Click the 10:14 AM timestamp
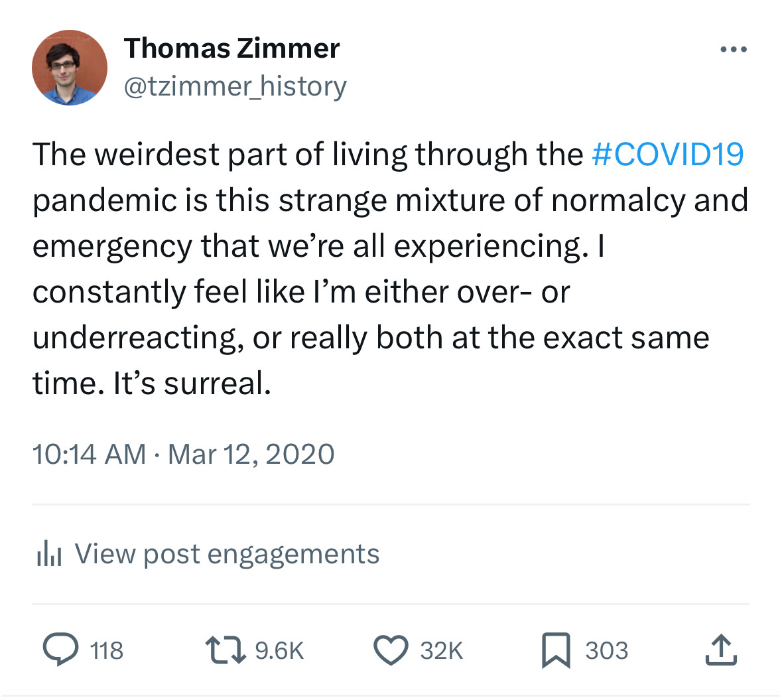782x700 pixels. pos(90,455)
